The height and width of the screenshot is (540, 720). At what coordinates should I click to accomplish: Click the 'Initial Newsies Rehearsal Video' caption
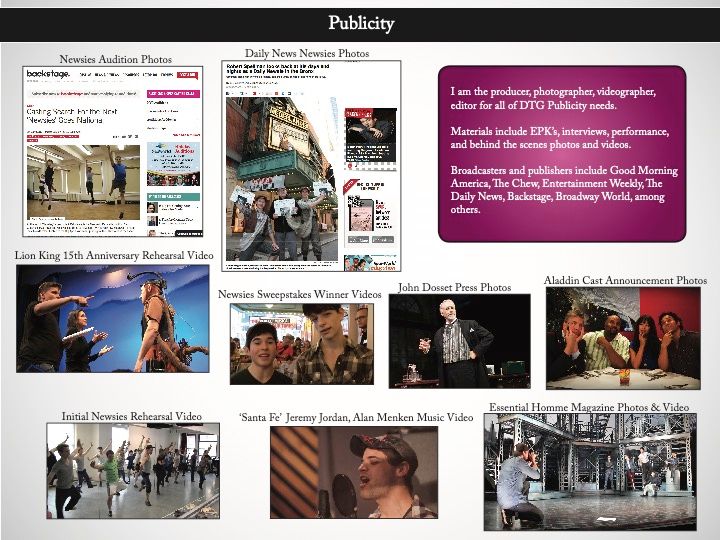132,416
